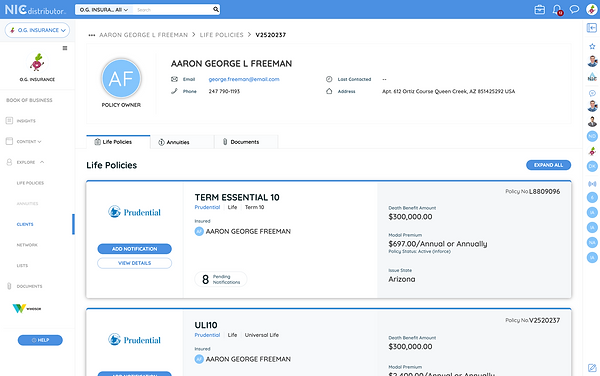The image size is (600, 376).
Task: Open the DK contact avatar
Action: pos(592,166)
